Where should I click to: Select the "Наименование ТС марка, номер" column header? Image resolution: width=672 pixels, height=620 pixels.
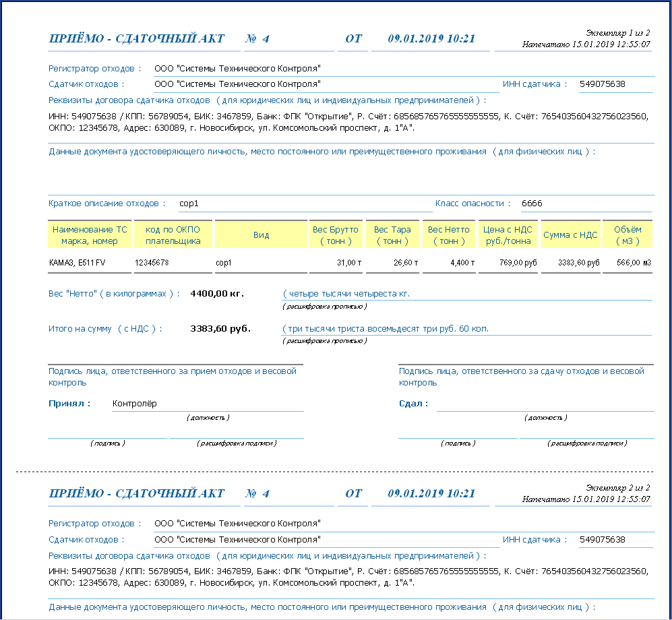(x=90, y=235)
